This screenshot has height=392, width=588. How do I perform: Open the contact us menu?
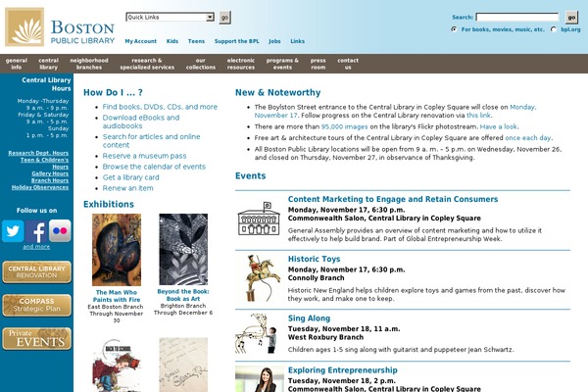pyautogui.click(x=348, y=64)
